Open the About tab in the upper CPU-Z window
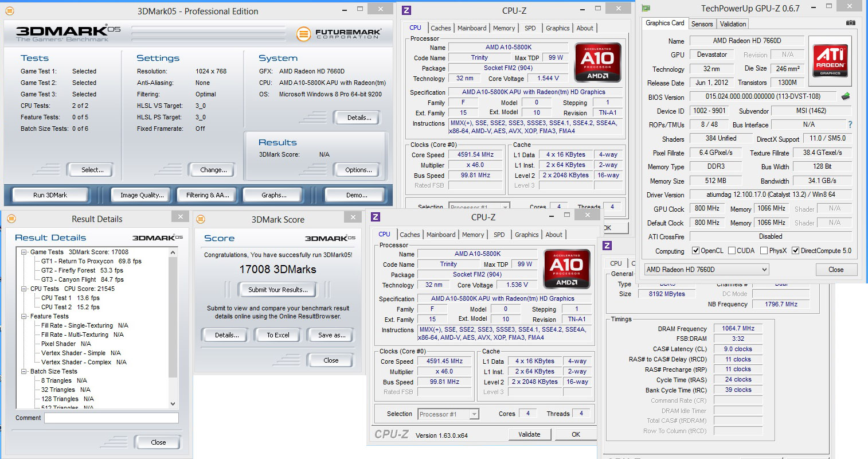 [585, 28]
